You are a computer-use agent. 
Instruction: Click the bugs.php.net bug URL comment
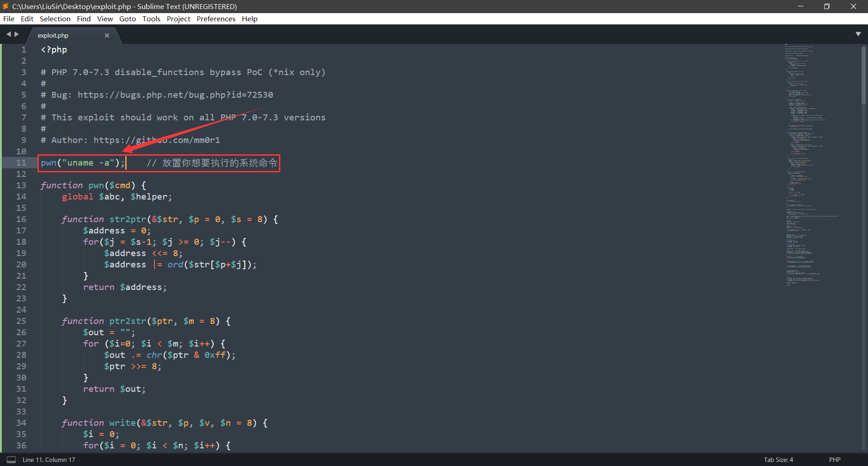[x=157, y=95]
